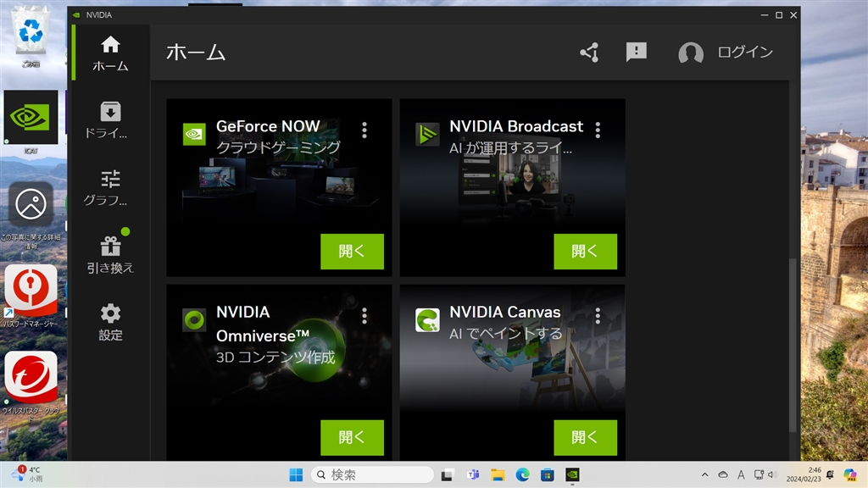Open the ドライ... (drivers) sidebar tab
The width and height of the screenshot is (868, 488).
[110, 120]
